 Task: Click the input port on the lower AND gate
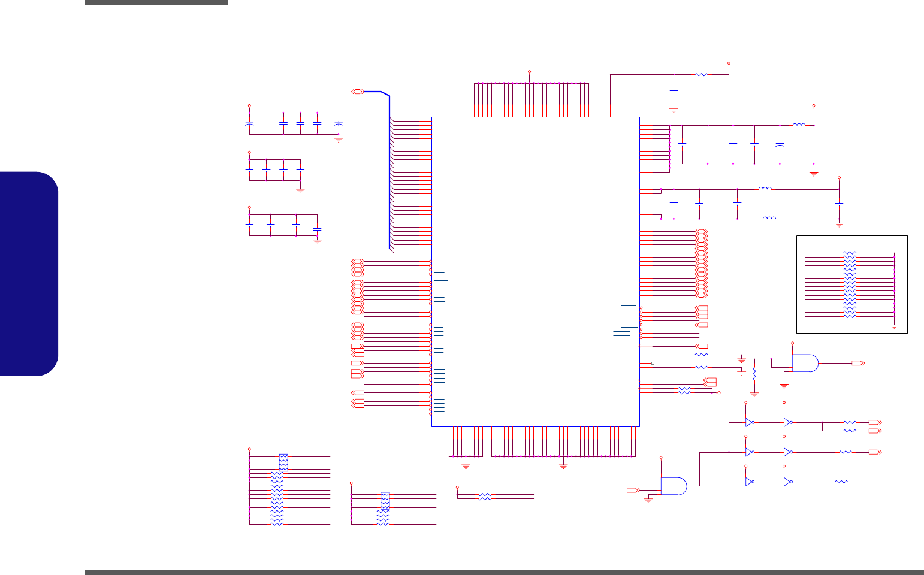(633, 490)
